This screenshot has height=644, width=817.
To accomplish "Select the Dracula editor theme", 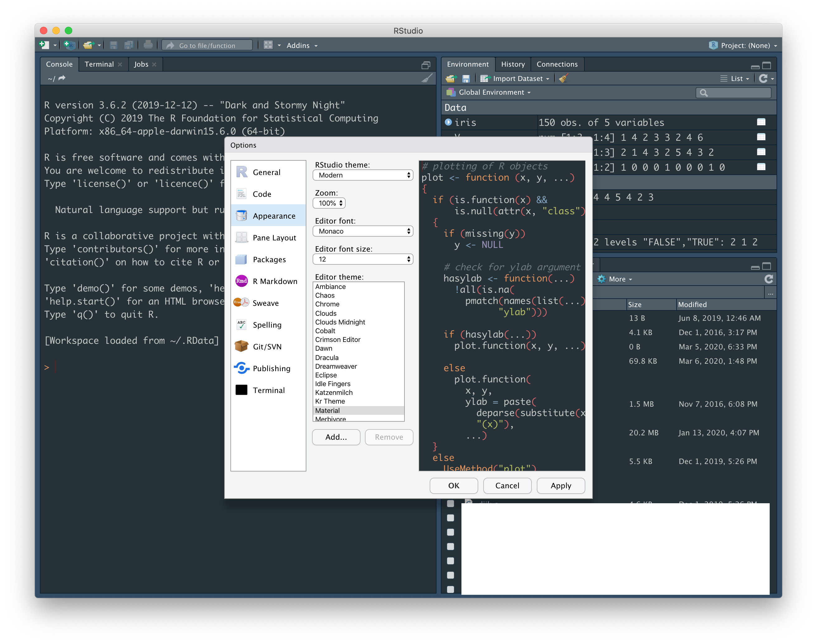I will click(327, 358).
